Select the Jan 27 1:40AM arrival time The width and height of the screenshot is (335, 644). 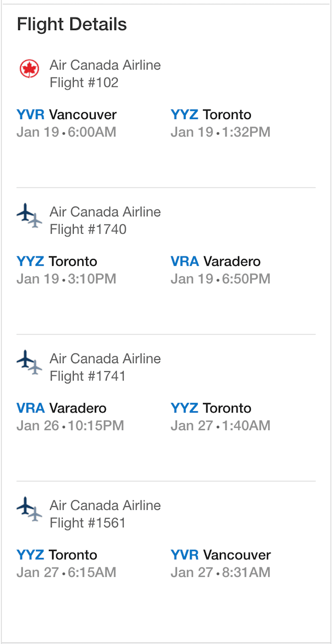(x=221, y=426)
